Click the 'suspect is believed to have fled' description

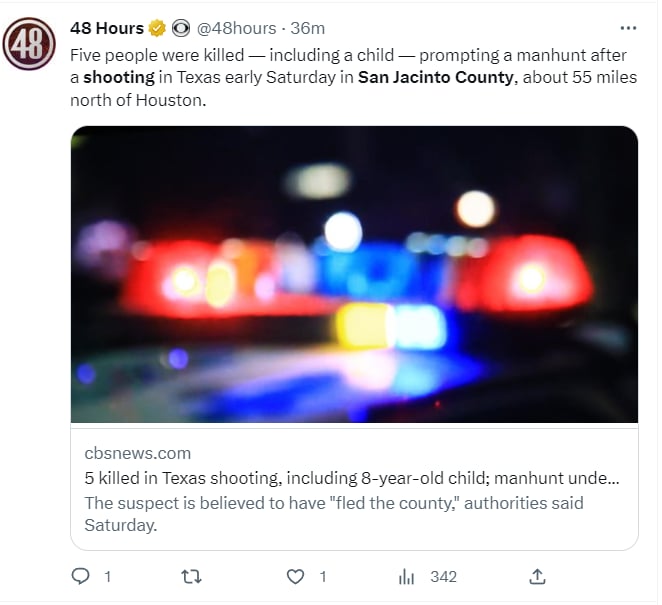tap(334, 514)
